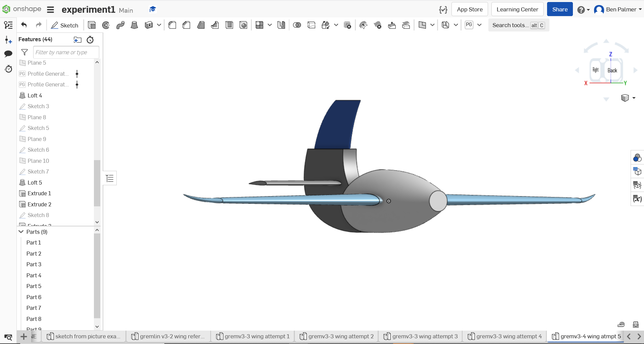Open the Custom tables panel icon
The width and height of the screenshot is (644, 344).
pos(637,185)
